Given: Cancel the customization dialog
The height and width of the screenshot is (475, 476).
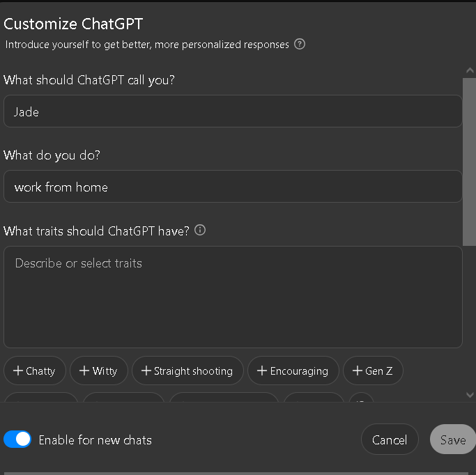Looking at the screenshot, I should click(x=390, y=439).
